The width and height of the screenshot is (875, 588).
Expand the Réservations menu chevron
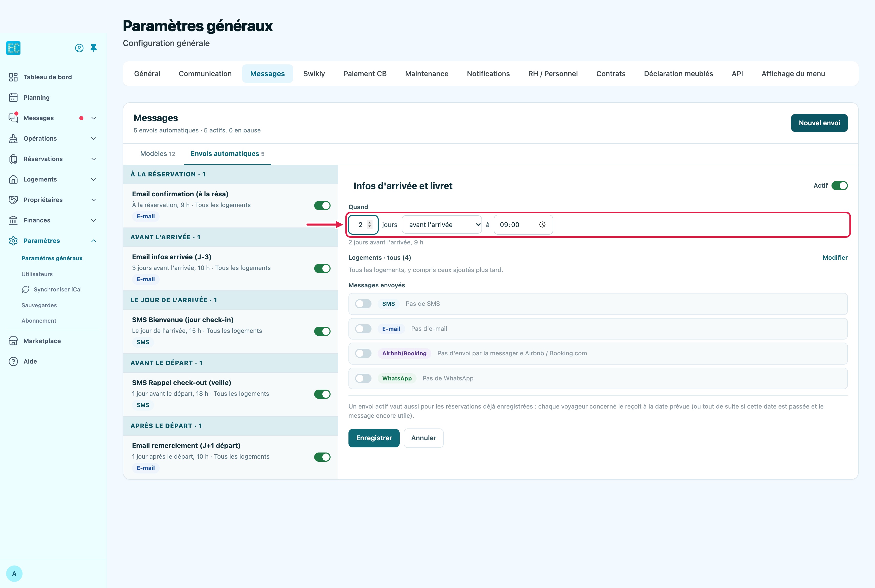pos(94,159)
